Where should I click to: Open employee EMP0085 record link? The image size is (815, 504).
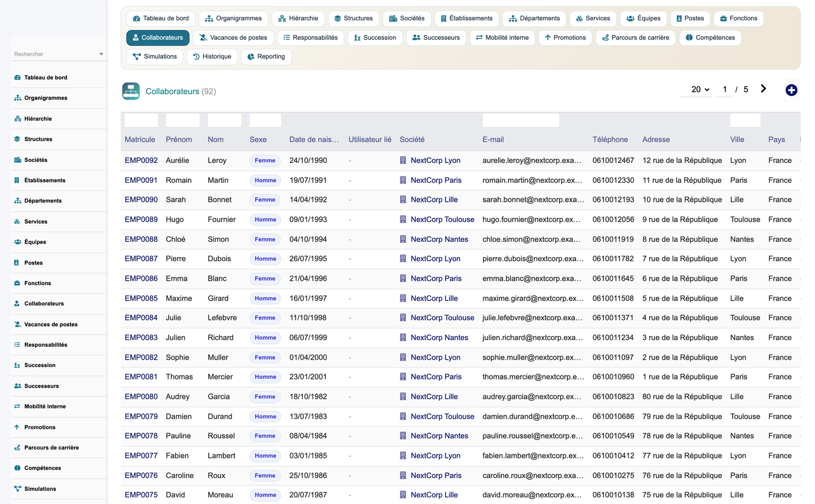[141, 298]
